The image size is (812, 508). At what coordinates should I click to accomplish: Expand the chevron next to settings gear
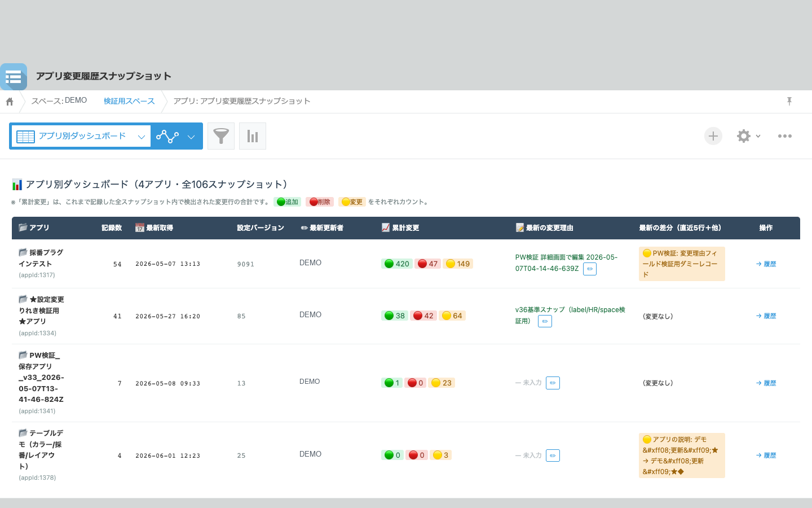tap(758, 136)
